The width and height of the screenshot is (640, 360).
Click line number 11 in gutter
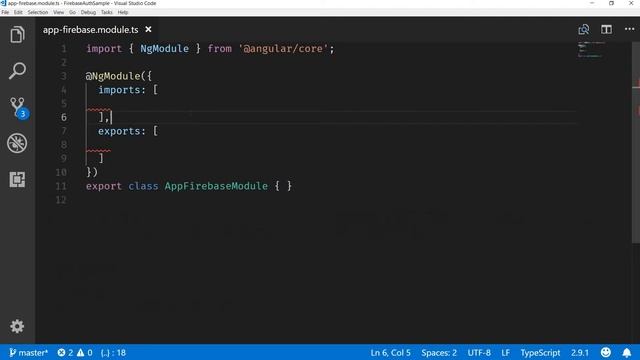[x=61, y=186]
